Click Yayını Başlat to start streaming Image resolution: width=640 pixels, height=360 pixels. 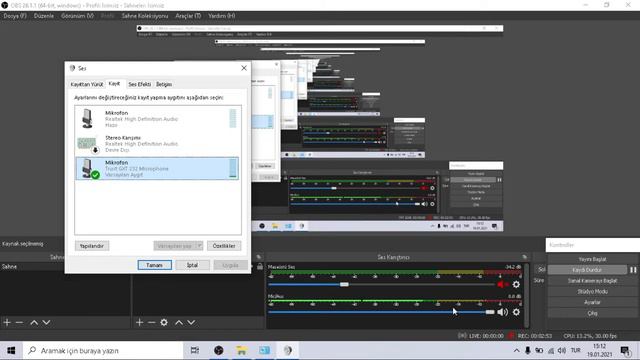click(x=592, y=259)
